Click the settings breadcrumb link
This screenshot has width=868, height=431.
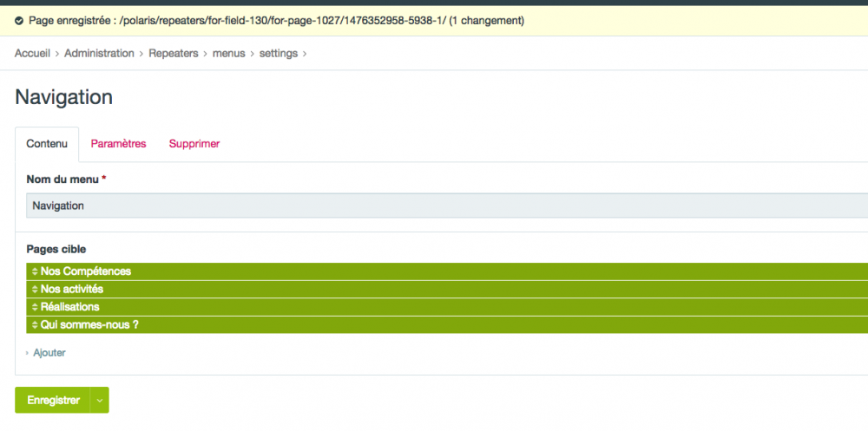(278, 54)
